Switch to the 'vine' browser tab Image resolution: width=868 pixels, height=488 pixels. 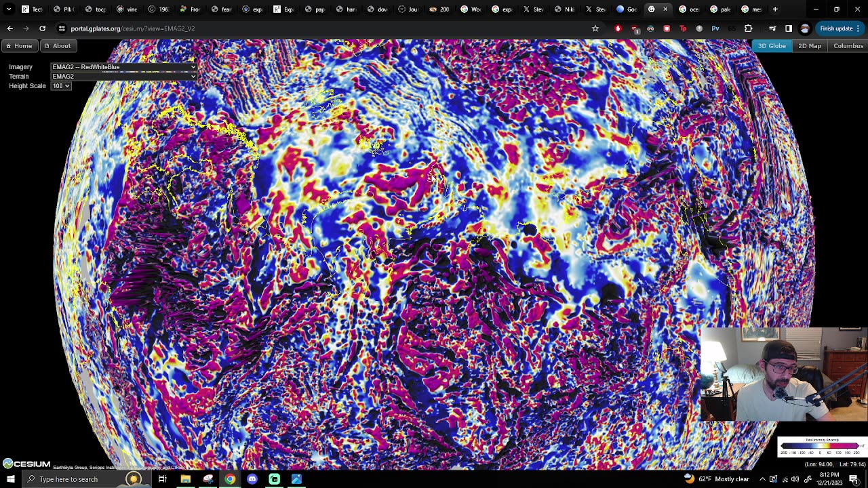click(125, 9)
